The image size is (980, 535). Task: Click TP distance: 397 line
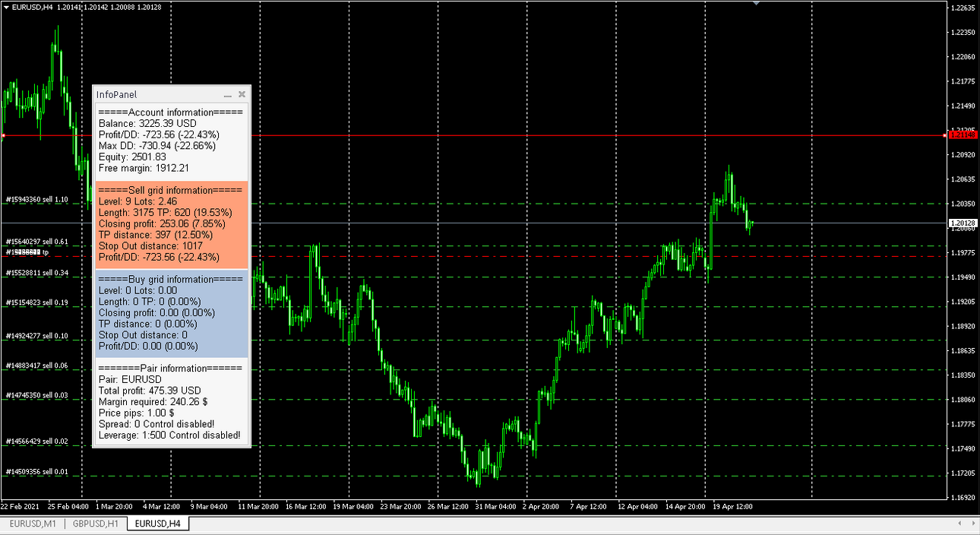coord(156,235)
